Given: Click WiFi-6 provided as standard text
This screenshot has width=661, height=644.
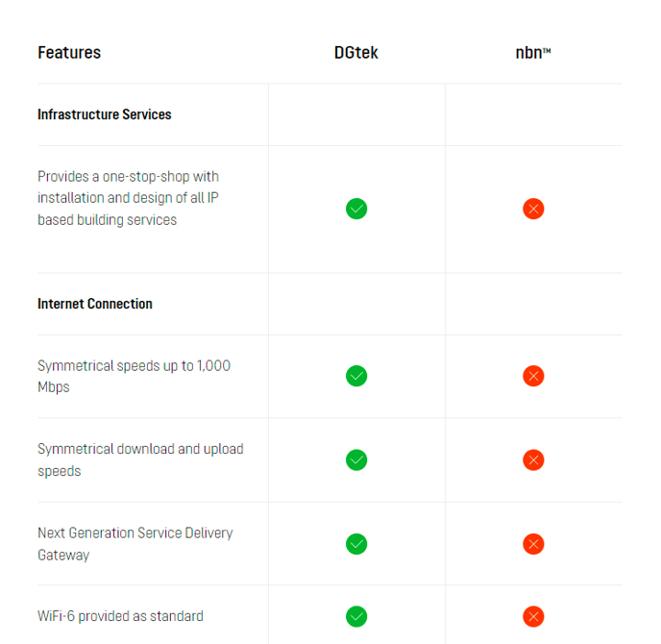Looking at the screenshot, I should pyautogui.click(x=120, y=616).
